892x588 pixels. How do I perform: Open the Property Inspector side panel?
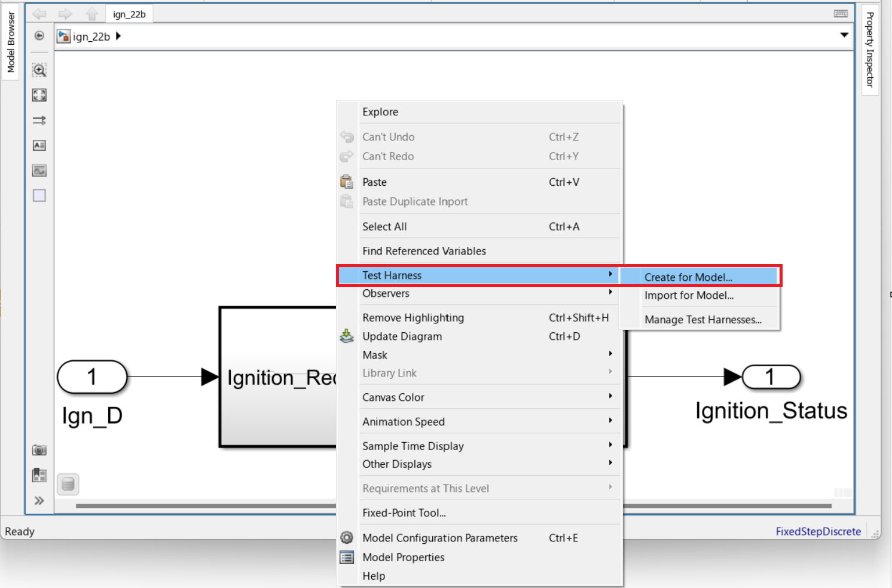[x=870, y=50]
